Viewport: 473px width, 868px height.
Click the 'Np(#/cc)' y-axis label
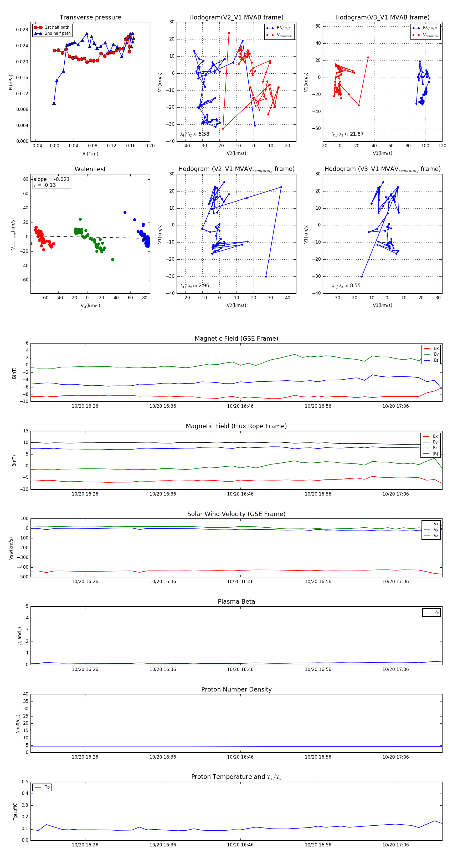pos(18,724)
